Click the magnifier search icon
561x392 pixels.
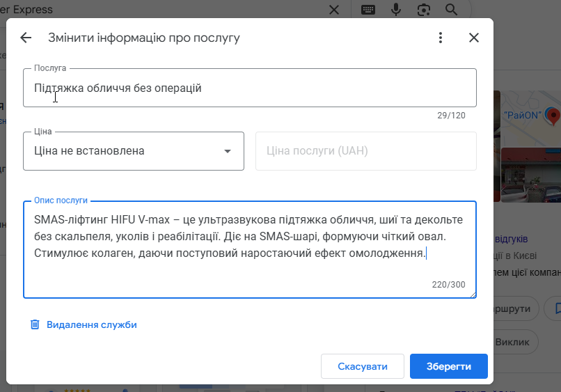pos(451,10)
